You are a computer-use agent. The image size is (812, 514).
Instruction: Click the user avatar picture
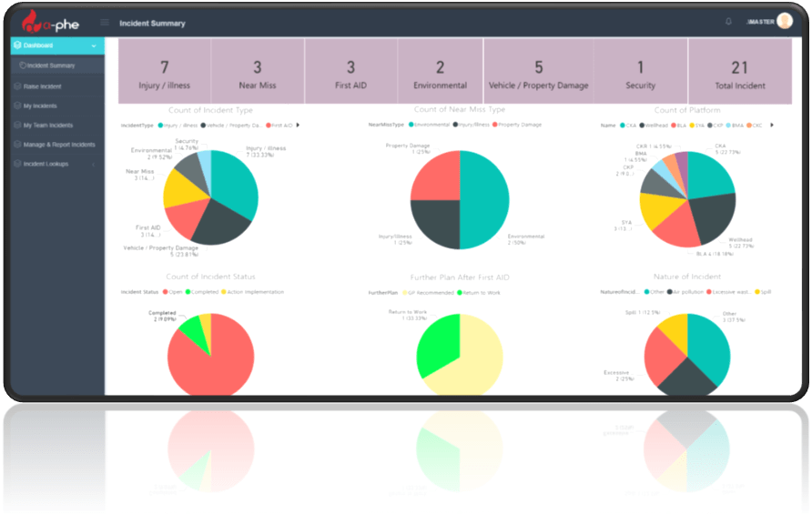coord(785,21)
